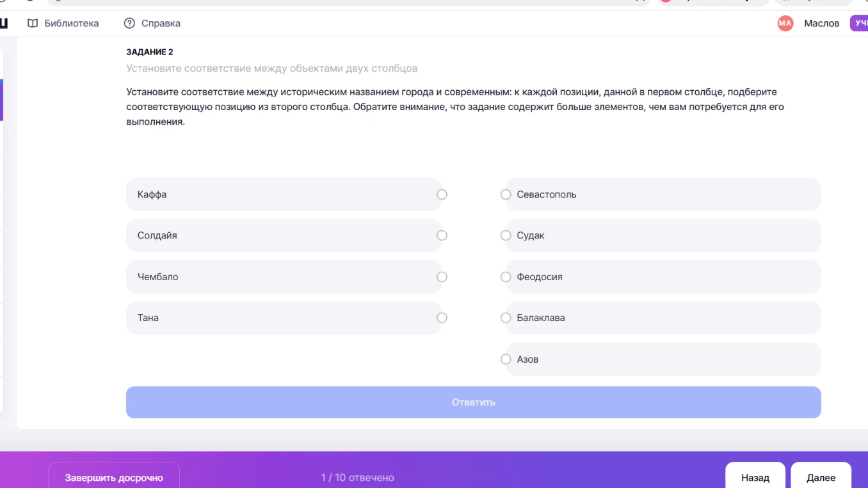Click the Азов text
Viewport: 868px width, 488px height.
click(527, 359)
